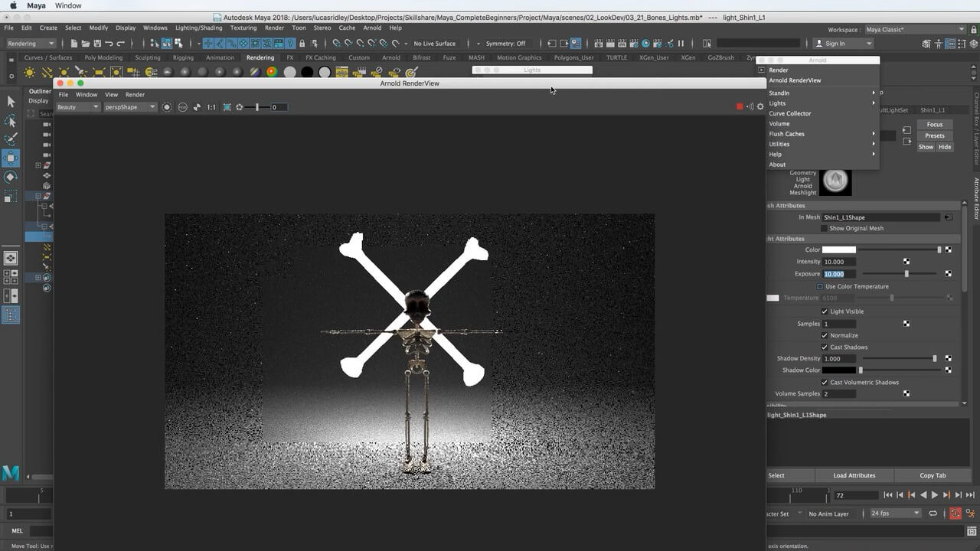The image size is (980, 551).
Task: Click the Load Attributes button
Action: 854,475
